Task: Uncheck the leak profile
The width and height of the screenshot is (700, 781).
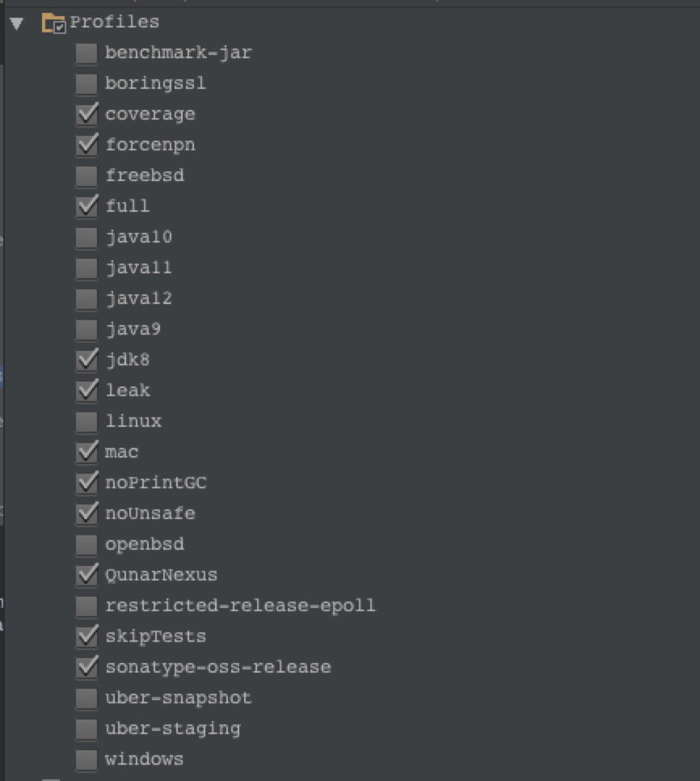Action: tap(86, 391)
